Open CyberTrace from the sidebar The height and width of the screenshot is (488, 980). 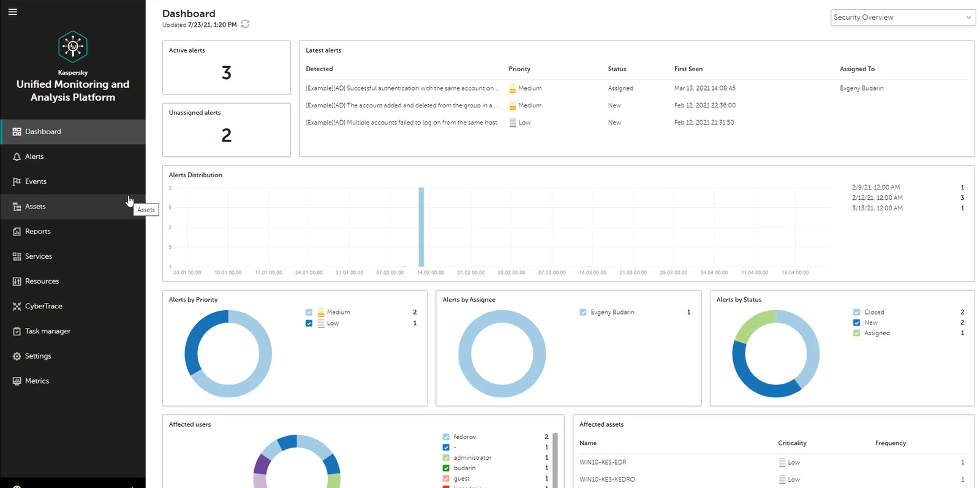pyautogui.click(x=73, y=306)
